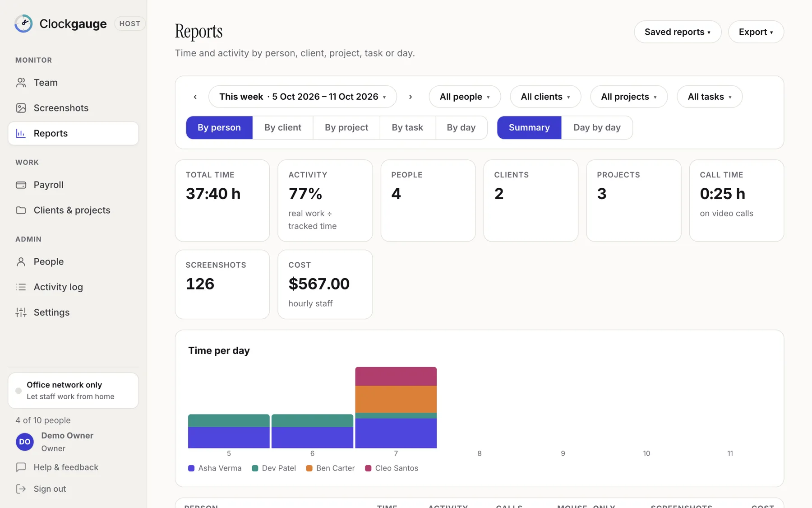Select the Reports bar chart icon
The width and height of the screenshot is (812, 508).
[x=21, y=133]
